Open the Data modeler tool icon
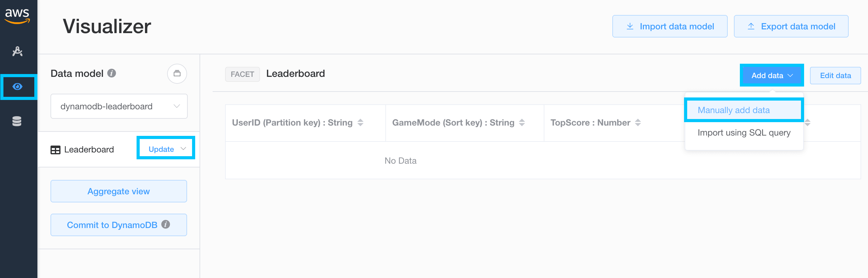 point(17,51)
